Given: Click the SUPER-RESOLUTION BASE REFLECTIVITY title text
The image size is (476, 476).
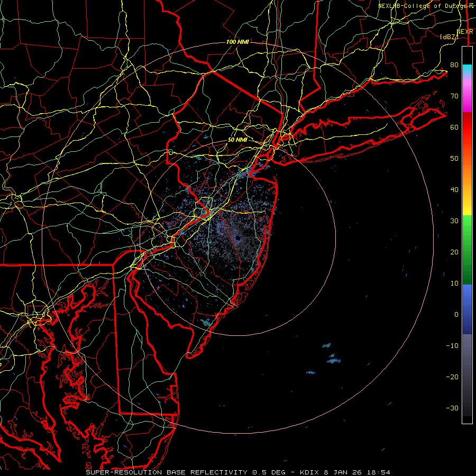Looking at the screenshot, I should pyautogui.click(x=167, y=472).
